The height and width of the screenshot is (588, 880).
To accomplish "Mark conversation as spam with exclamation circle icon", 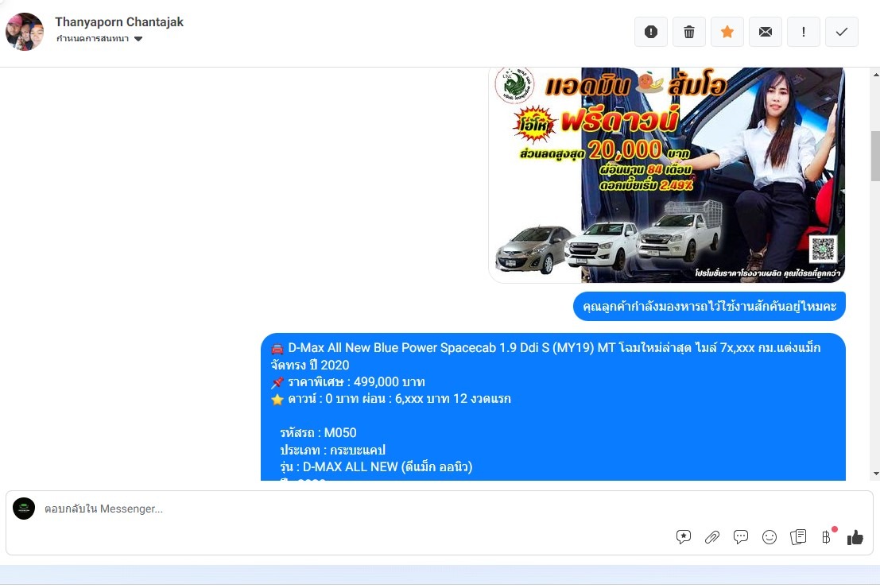I will pyautogui.click(x=651, y=32).
